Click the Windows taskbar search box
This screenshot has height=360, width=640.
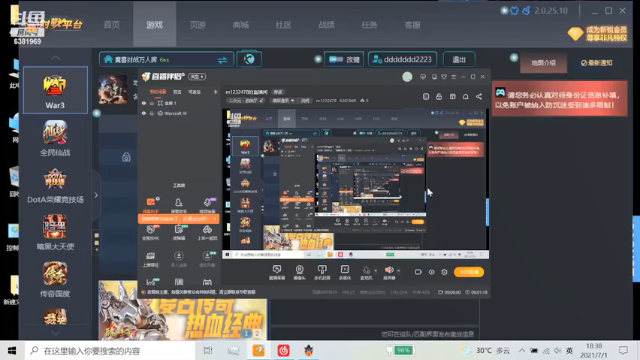pos(110,351)
